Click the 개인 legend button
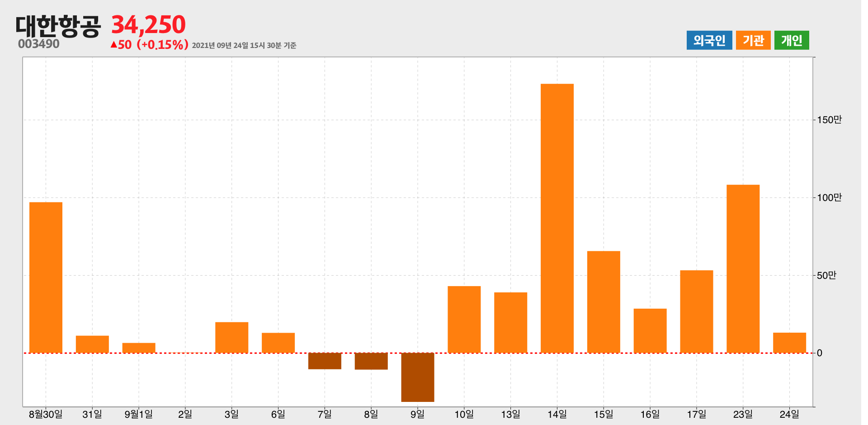 [x=792, y=40]
